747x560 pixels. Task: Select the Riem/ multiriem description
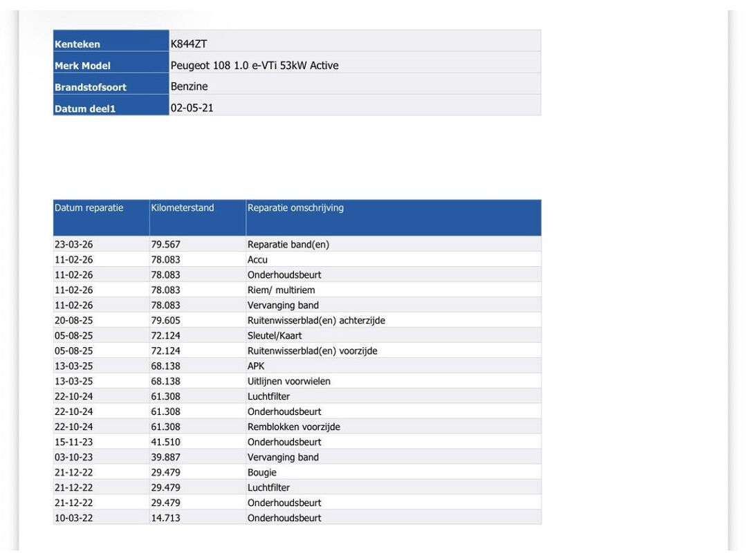281,290
